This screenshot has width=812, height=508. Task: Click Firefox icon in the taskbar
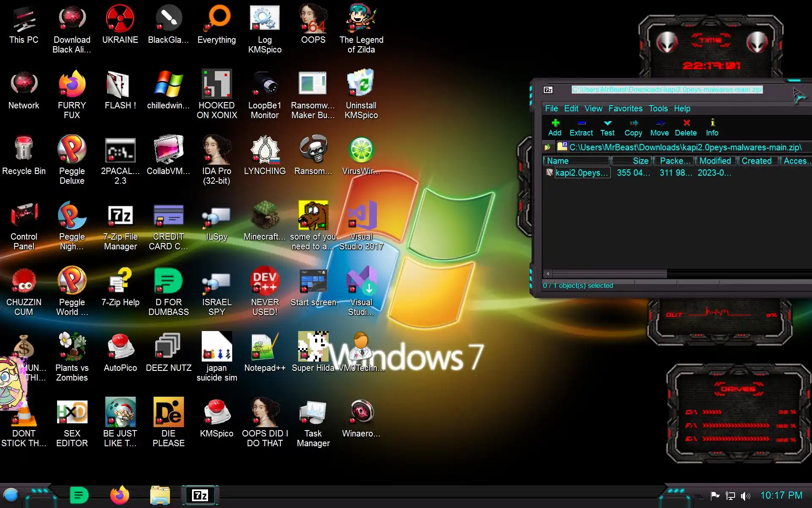[119, 495]
